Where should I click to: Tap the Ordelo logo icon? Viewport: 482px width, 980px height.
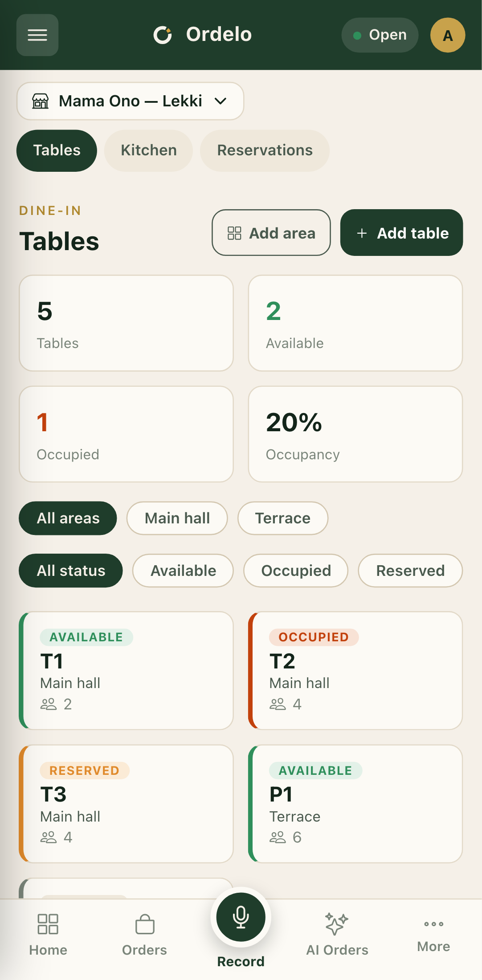pyautogui.click(x=163, y=35)
